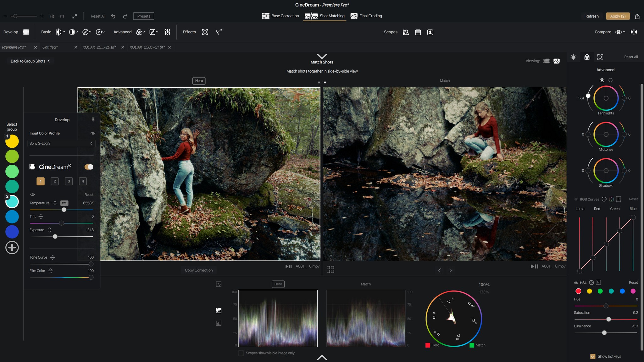This screenshot has height=362, width=644.
Task: Toggle Show hotkeys checkbox
Action: coord(593,357)
